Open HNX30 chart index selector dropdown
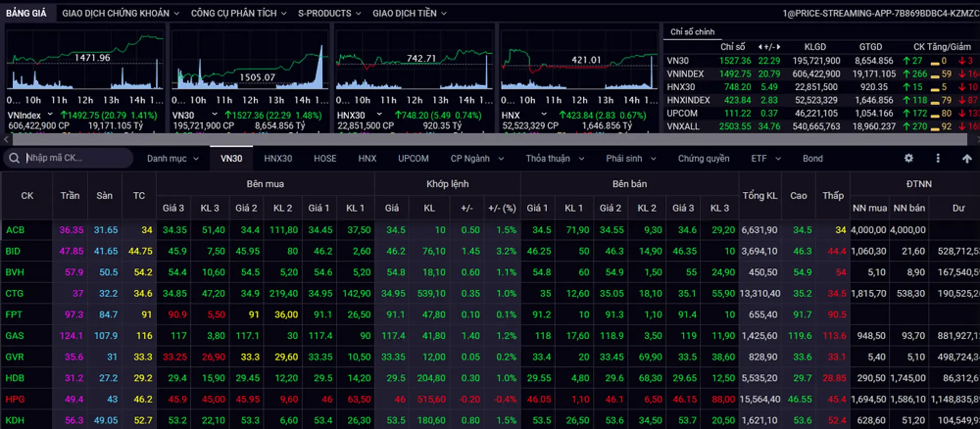Screen dimensions: 980x429 pos(379,114)
